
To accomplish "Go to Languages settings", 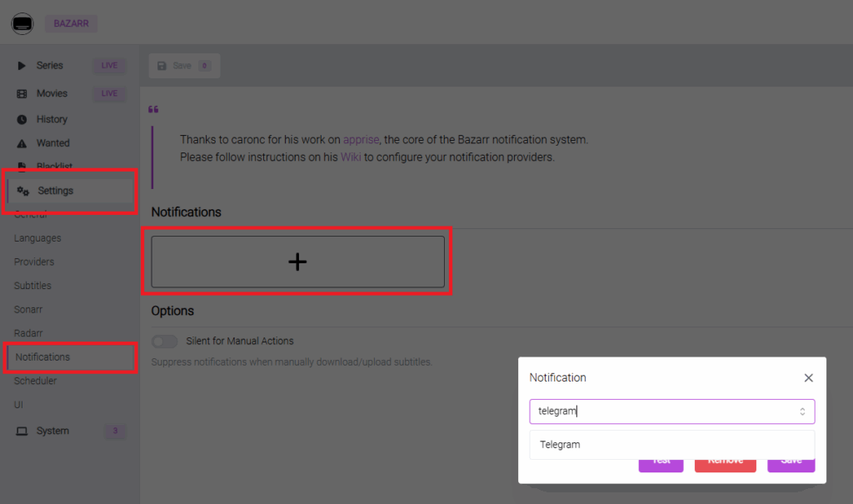I will point(37,238).
